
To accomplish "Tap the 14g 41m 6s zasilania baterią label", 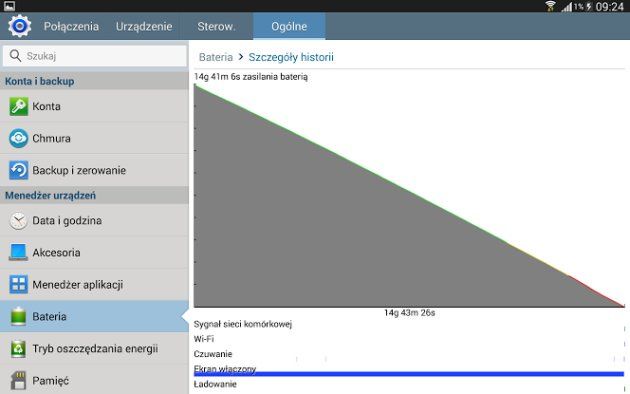I will click(x=251, y=77).
